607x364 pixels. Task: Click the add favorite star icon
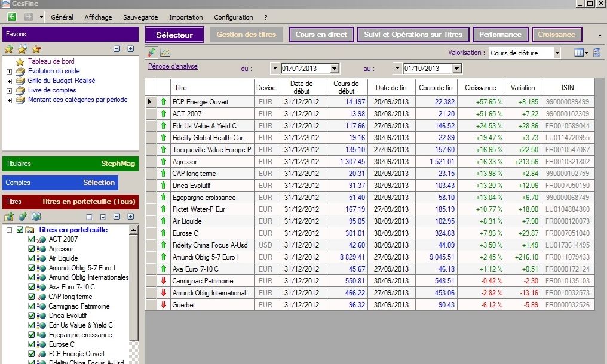click(x=8, y=49)
